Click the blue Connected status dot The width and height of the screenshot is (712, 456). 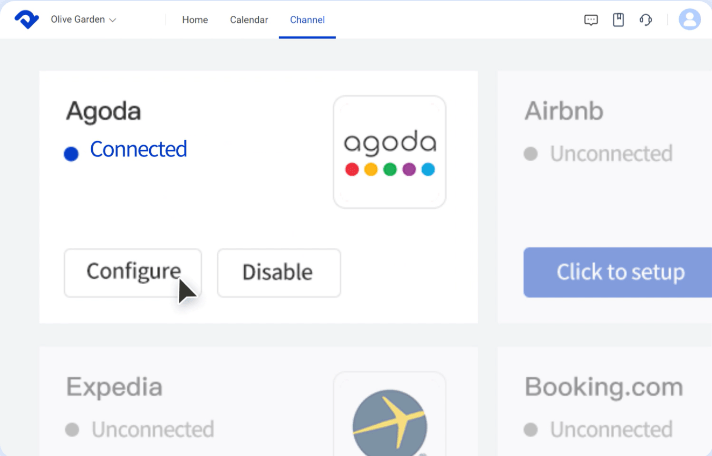(x=71, y=154)
